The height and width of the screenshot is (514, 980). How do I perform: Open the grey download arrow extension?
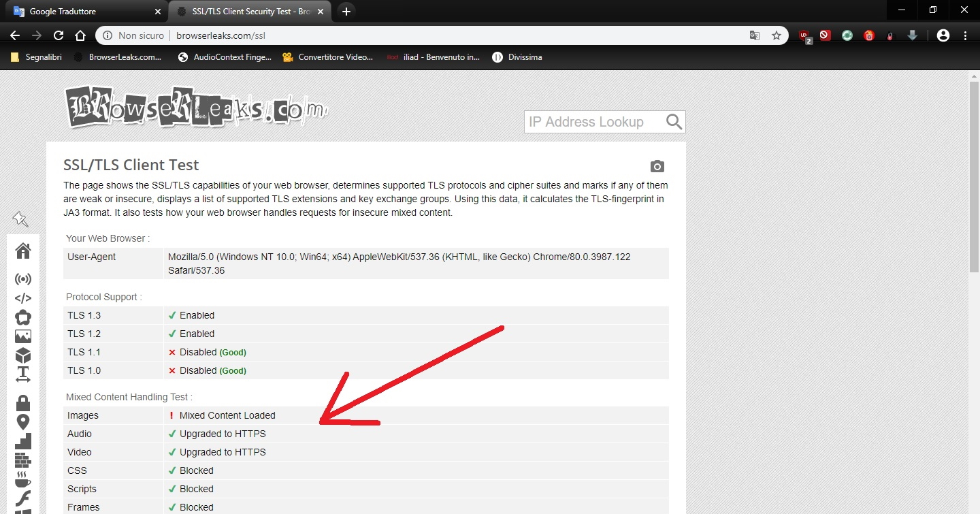pyautogui.click(x=913, y=35)
